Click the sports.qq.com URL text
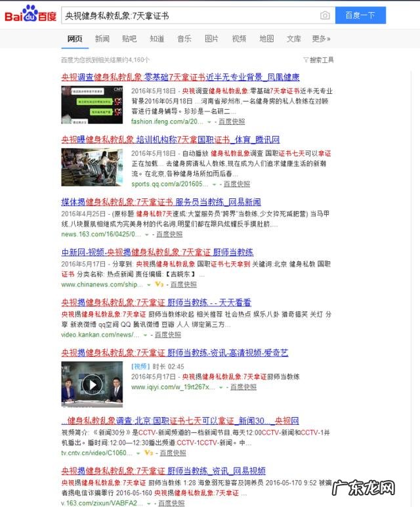The width and height of the screenshot is (420, 507). tap(169, 184)
